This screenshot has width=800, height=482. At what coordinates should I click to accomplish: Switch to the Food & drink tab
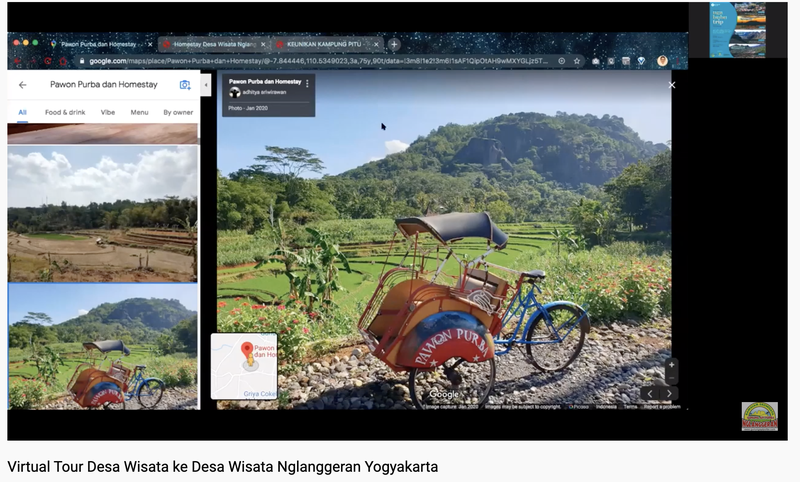click(65, 112)
